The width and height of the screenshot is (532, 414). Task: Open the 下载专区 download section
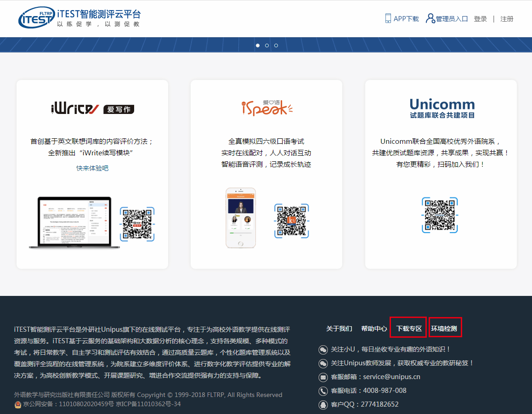tap(409, 329)
